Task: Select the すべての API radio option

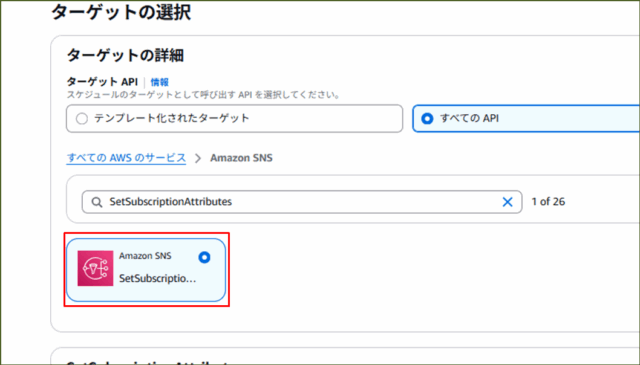Action: (427, 118)
